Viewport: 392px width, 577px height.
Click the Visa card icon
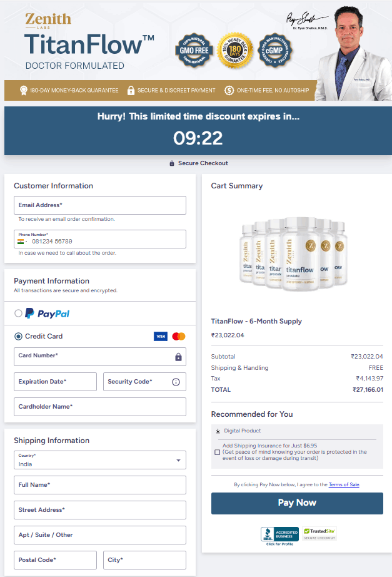pos(161,336)
